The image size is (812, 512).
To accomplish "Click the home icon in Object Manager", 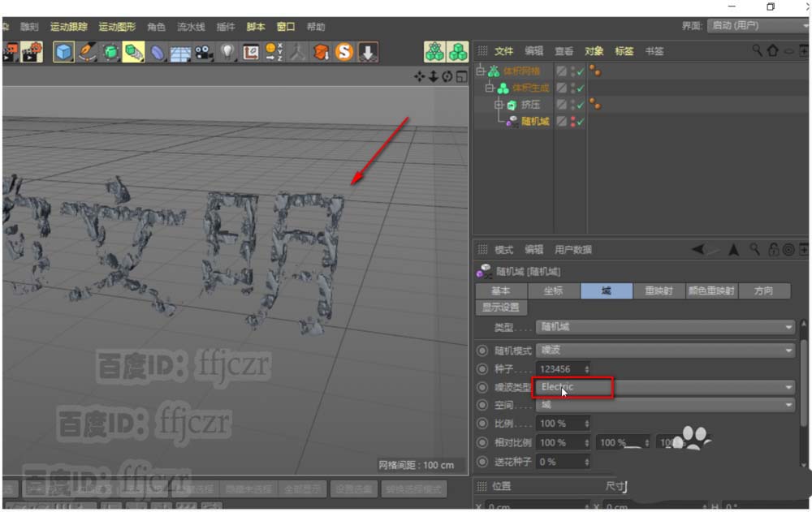I will (772, 51).
